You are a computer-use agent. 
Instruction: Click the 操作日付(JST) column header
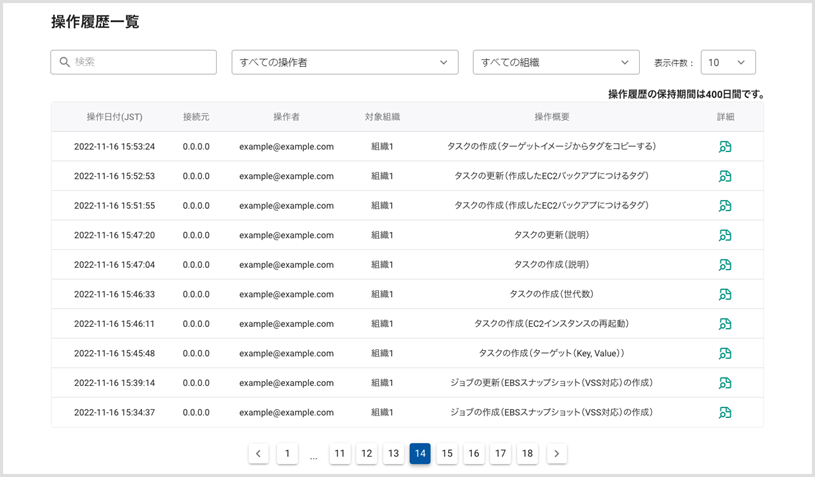click(115, 117)
